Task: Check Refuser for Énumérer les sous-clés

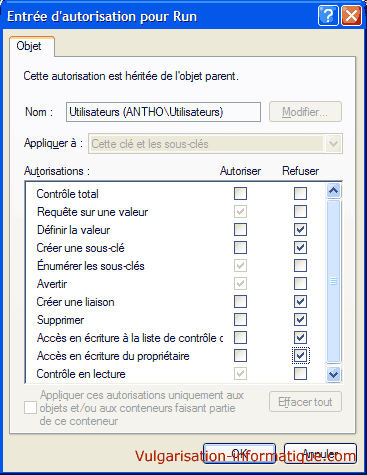Action: point(300,266)
